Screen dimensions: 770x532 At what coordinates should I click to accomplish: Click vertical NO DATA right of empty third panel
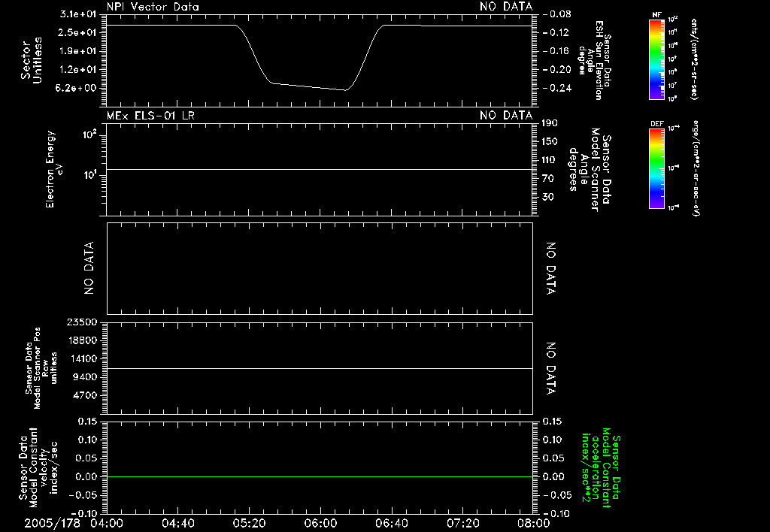[550, 268]
